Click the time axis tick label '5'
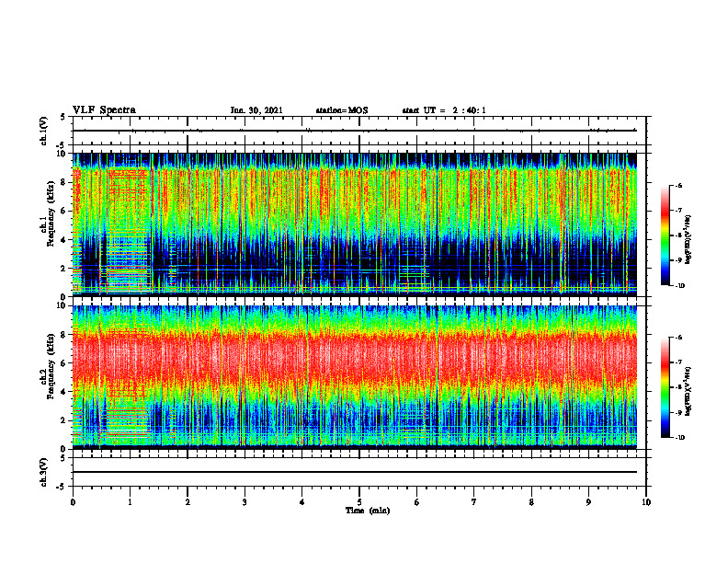The image size is (728, 563). pos(359,502)
